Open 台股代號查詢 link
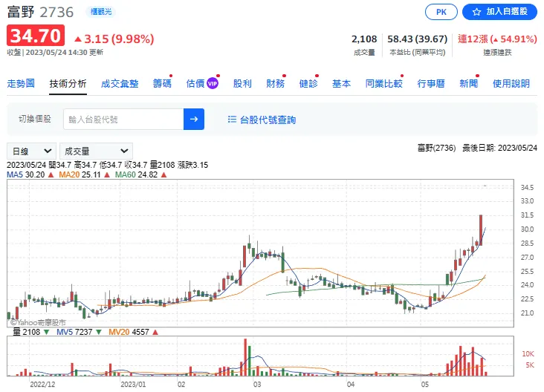 [268, 120]
